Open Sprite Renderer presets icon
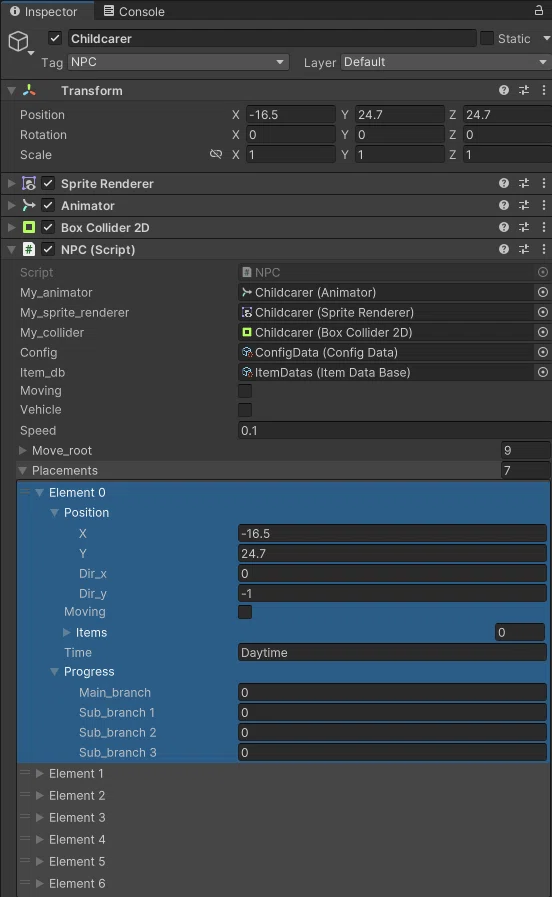 pyautogui.click(x=524, y=183)
